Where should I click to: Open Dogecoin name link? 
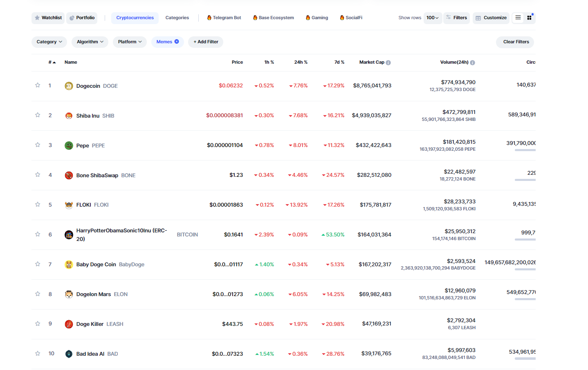click(x=88, y=86)
